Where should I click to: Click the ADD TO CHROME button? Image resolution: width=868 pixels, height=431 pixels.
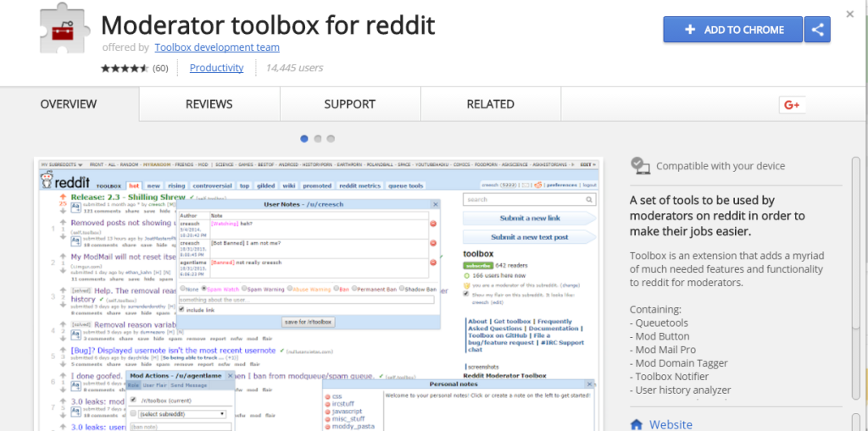[x=733, y=30]
